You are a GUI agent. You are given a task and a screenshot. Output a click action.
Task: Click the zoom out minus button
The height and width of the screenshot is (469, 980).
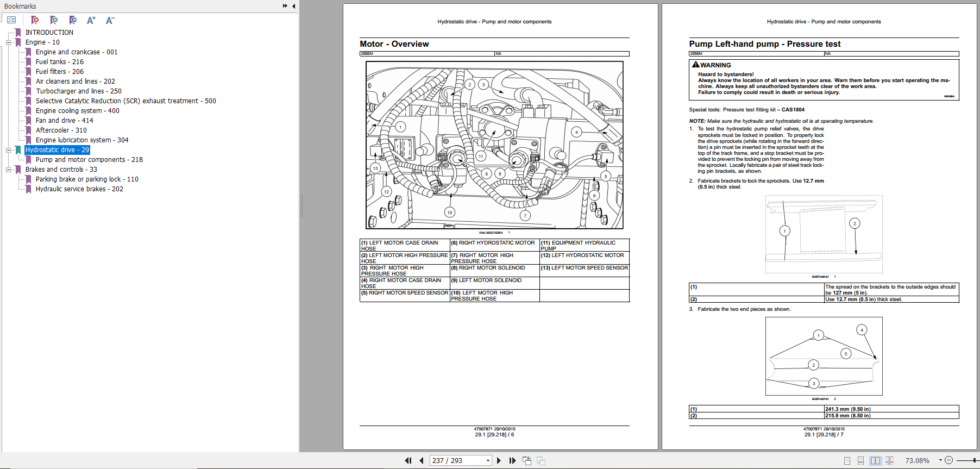948,460
